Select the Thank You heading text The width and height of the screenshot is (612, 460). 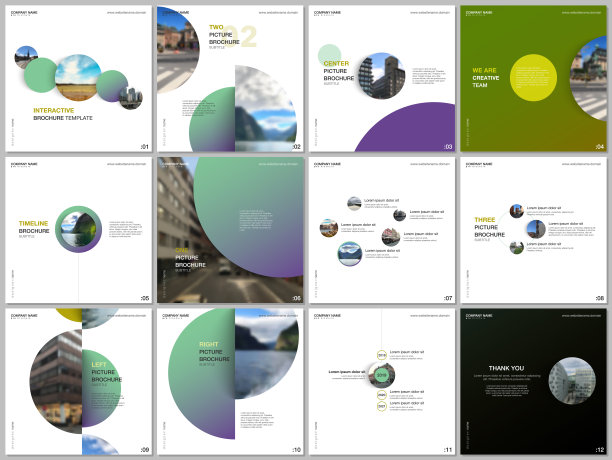pos(504,368)
